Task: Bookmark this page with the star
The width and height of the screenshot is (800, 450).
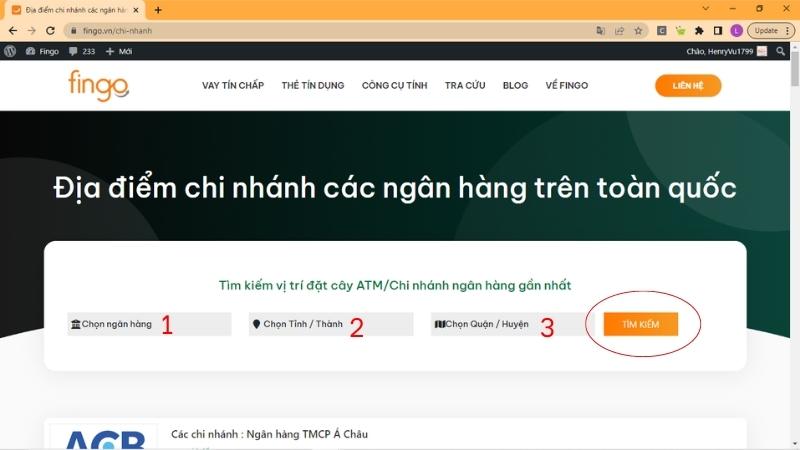Action: click(638, 31)
